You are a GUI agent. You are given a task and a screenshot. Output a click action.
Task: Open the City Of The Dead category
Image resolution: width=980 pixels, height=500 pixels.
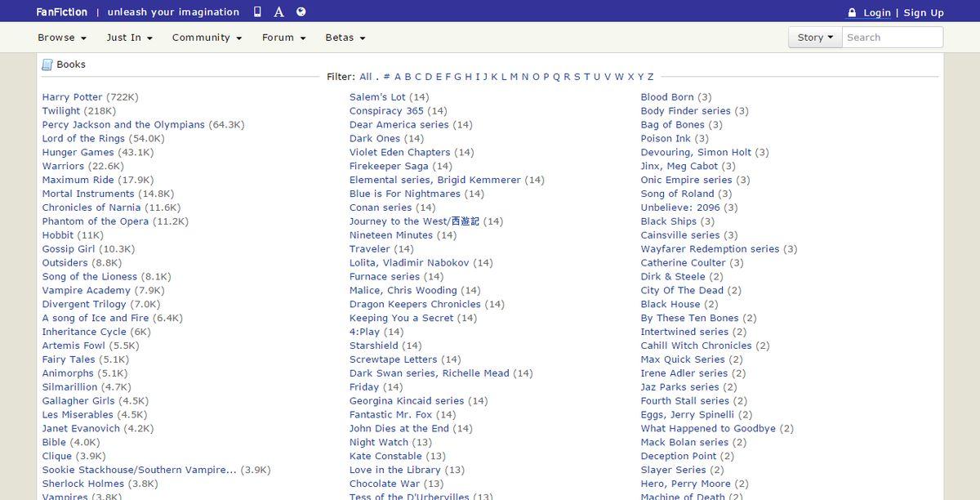pyautogui.click(x=683, y=291)
